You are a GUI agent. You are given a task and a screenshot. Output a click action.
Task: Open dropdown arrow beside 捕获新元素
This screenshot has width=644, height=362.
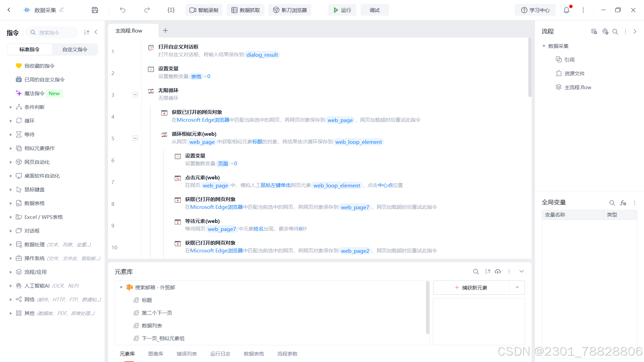coord(517,288)
